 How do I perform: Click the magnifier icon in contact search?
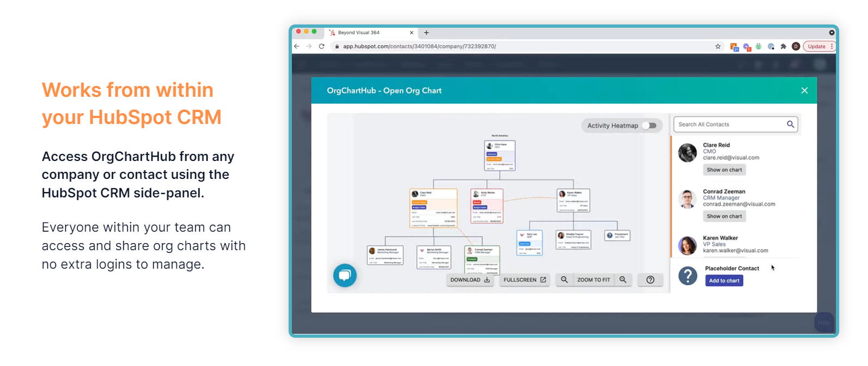pyautogui.click(x=790, y=125)
